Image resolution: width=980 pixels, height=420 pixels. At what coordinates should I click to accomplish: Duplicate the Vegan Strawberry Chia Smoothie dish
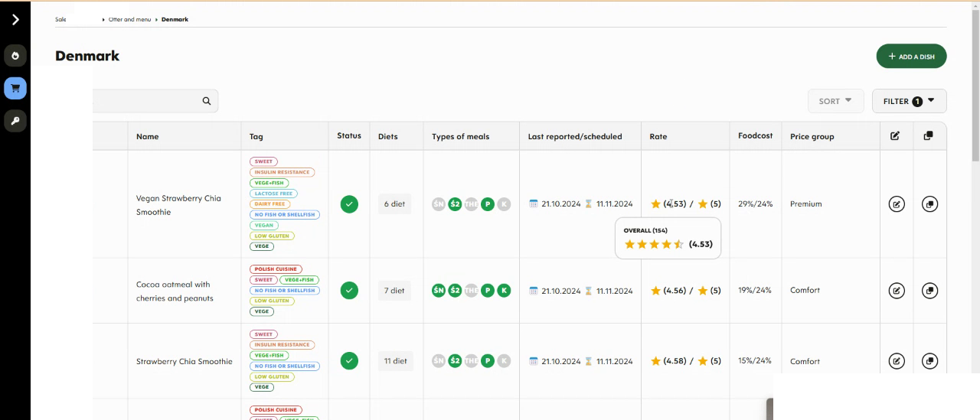pos(929,204)
